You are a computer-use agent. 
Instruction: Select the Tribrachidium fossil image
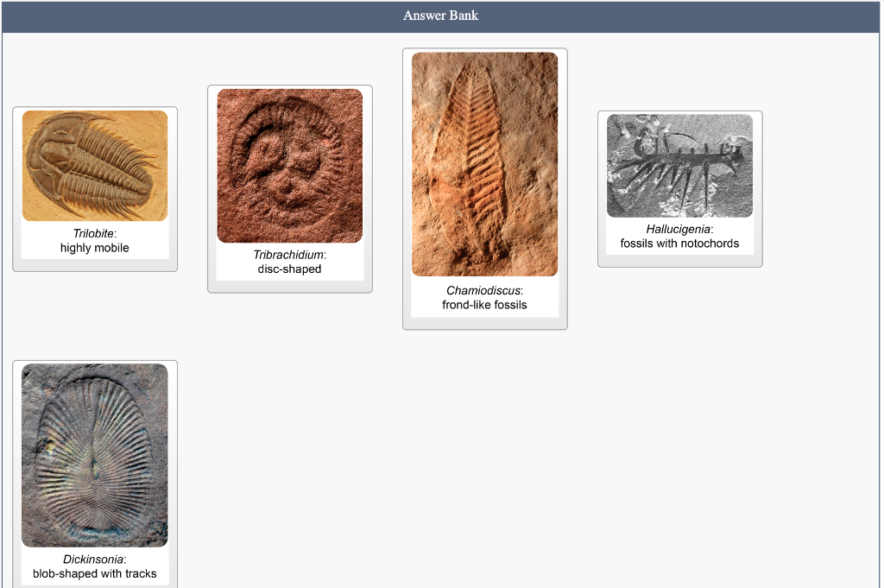pyautogui.click(x=290, y=166)
